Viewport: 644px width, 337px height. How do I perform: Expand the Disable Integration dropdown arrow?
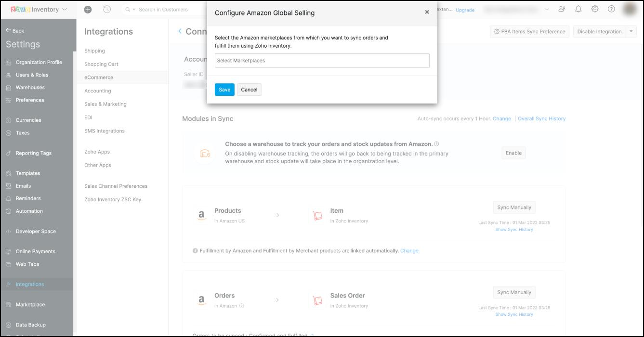tap(631, 31)
